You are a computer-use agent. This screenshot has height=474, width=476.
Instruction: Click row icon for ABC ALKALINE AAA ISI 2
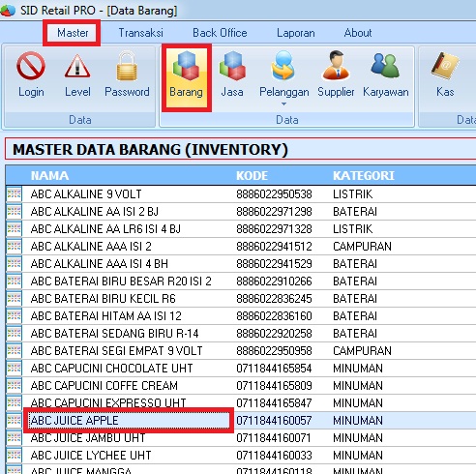14,247
